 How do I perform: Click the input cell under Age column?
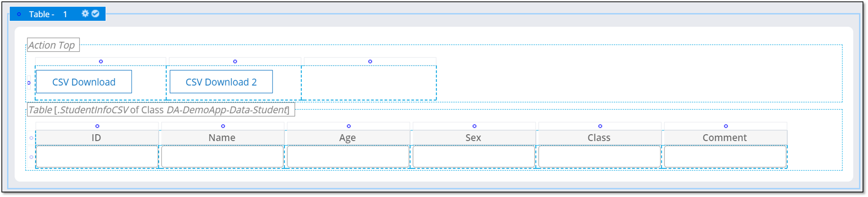coord(348,157)
